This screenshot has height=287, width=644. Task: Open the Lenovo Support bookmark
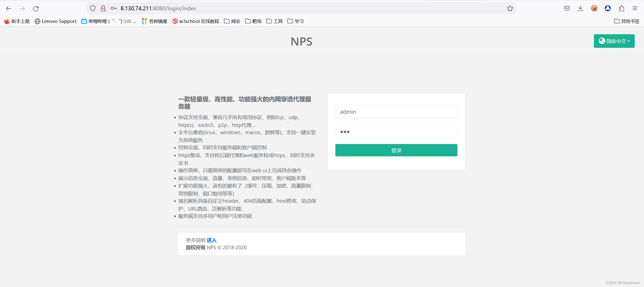[x=56, y=21]
